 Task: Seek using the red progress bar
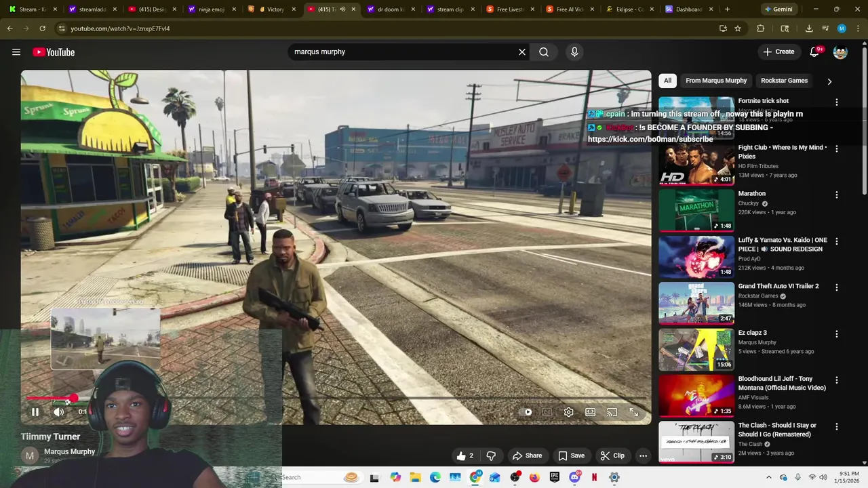(336, 399)
